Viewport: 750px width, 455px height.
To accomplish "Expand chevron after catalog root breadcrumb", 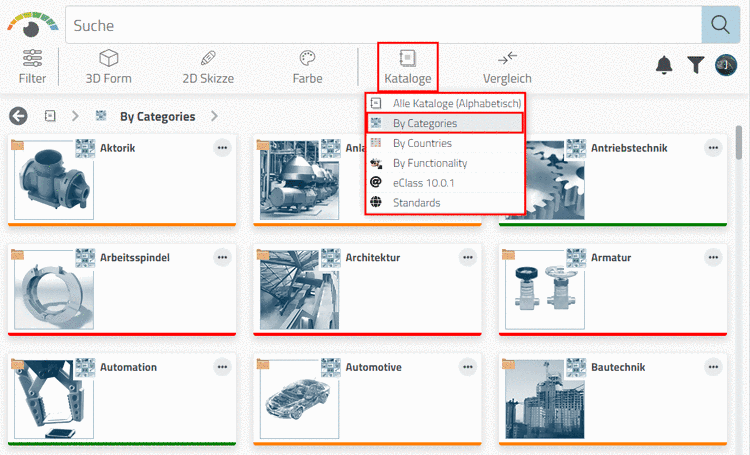I will point(75,116).
